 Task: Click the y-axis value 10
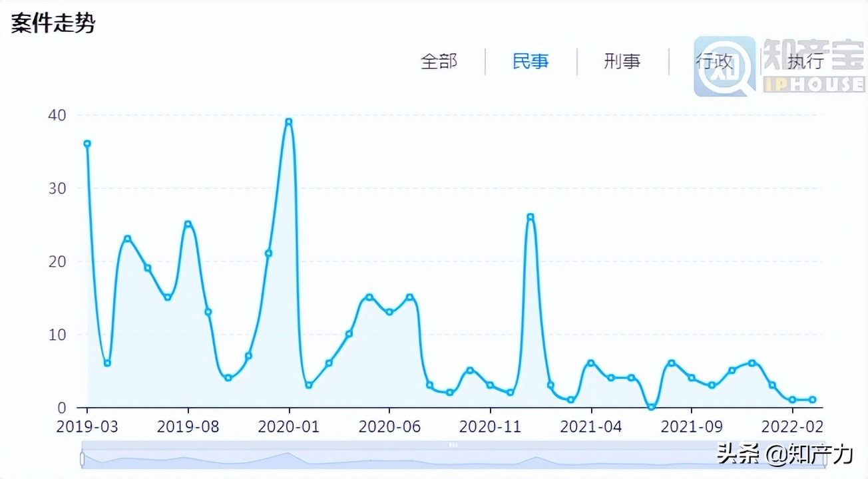57,335
